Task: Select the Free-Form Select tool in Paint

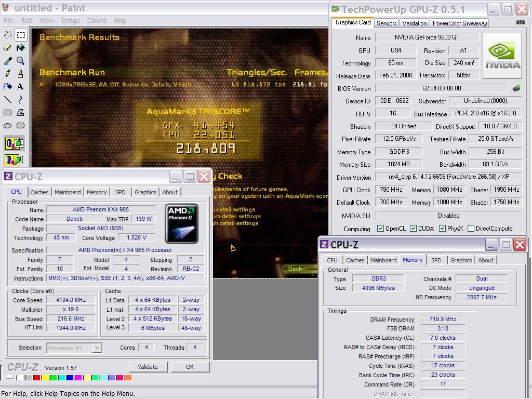Action: pyautogui.click(x=8, y=35)
